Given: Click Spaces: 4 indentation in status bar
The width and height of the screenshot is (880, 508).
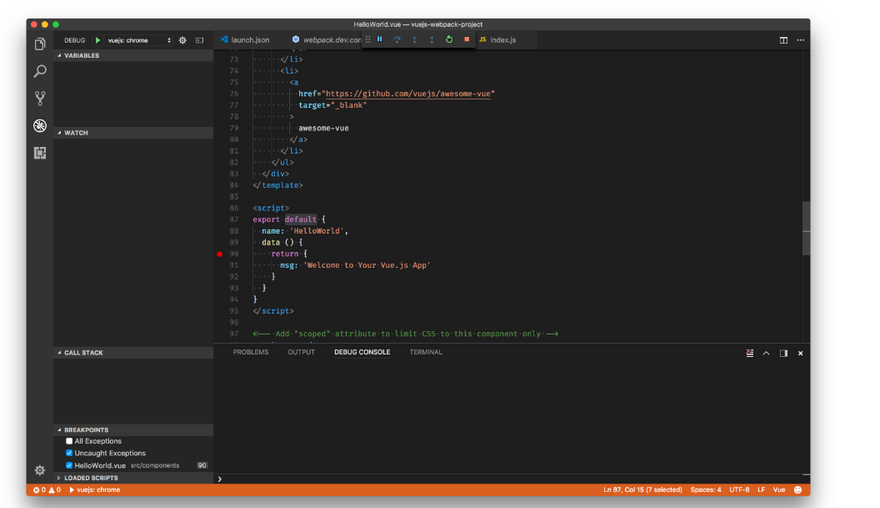Looking at the screenshot, I should (705, 490).
